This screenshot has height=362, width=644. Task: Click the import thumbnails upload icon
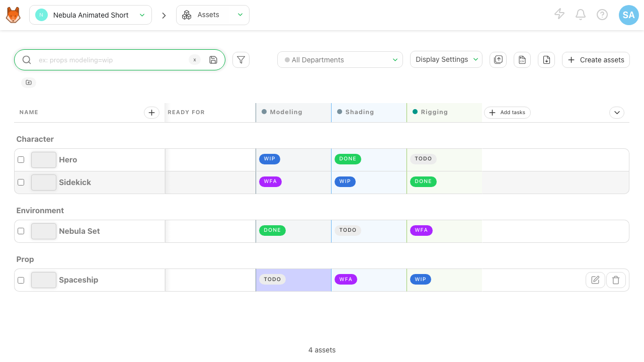498,60
